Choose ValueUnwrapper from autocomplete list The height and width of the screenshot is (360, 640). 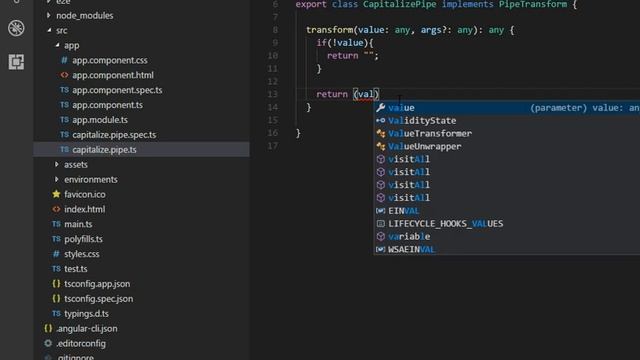[x=507, y=147]
